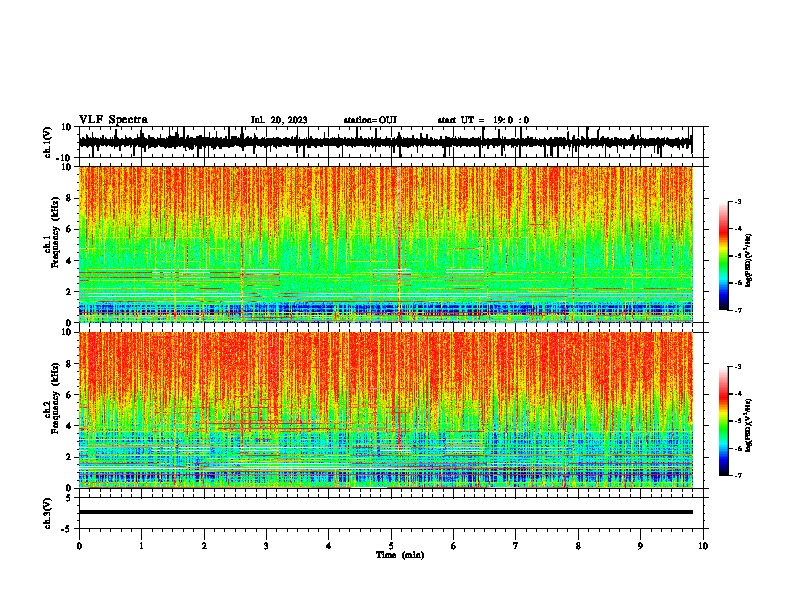
Task: Click the "Time (min)" axis label
Action: (400, 555)
